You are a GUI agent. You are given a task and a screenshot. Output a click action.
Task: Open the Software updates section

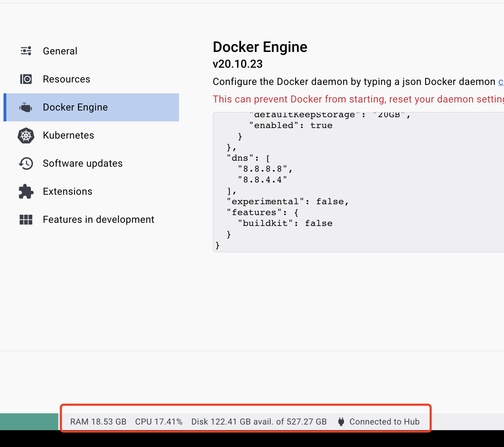[91, 164]
